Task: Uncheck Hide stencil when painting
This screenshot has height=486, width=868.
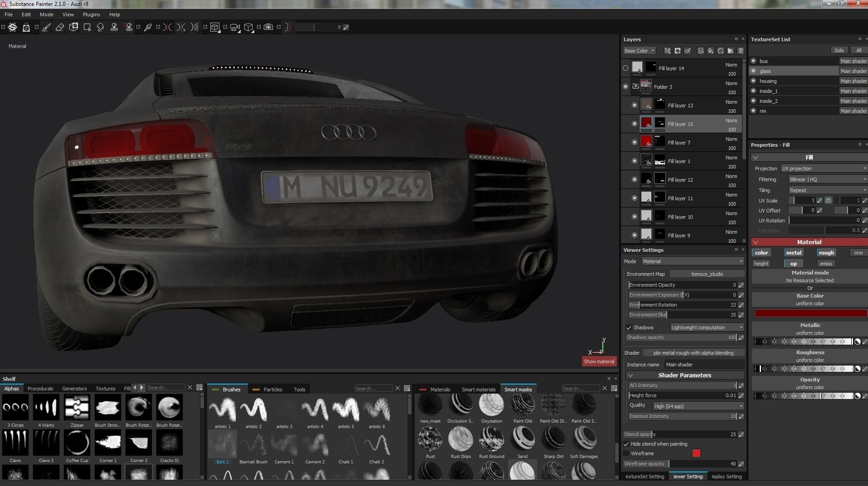Action: coord(626,444)
